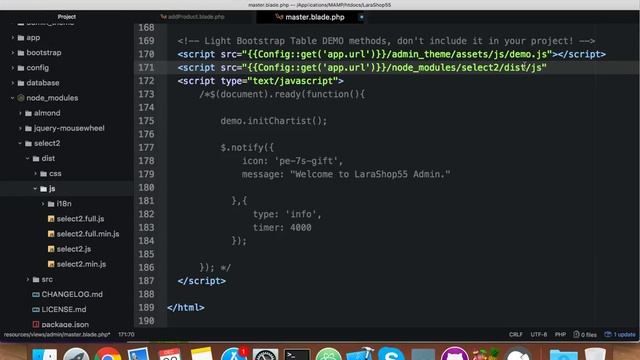Click the $.notify({ code text
This screenshot has width=640, height=360.
point(247,147)
